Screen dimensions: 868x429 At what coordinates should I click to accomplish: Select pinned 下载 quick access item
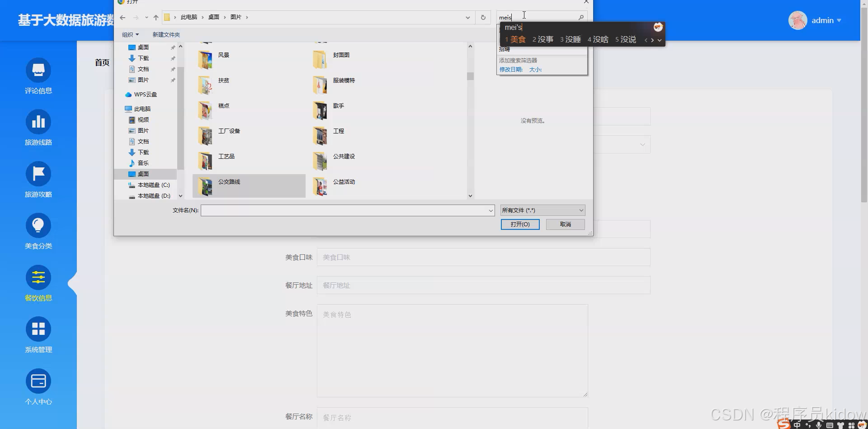point(139,58)
